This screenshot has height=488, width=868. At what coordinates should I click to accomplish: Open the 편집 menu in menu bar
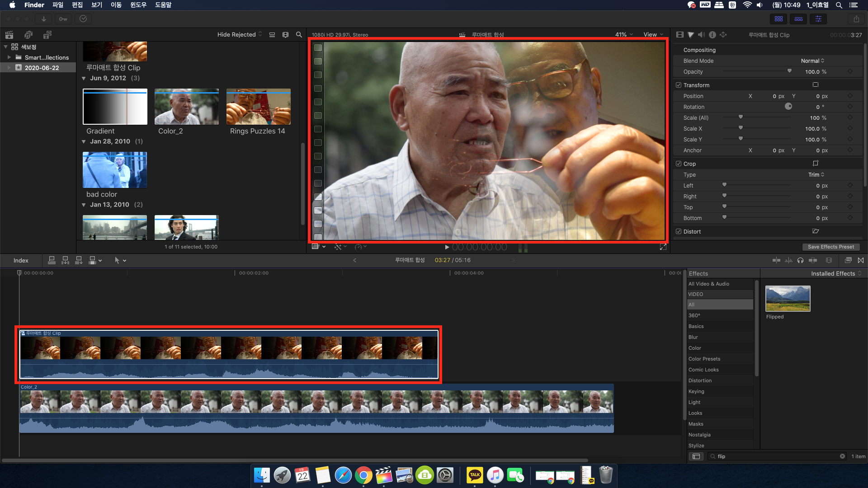(x=77, y=5)
